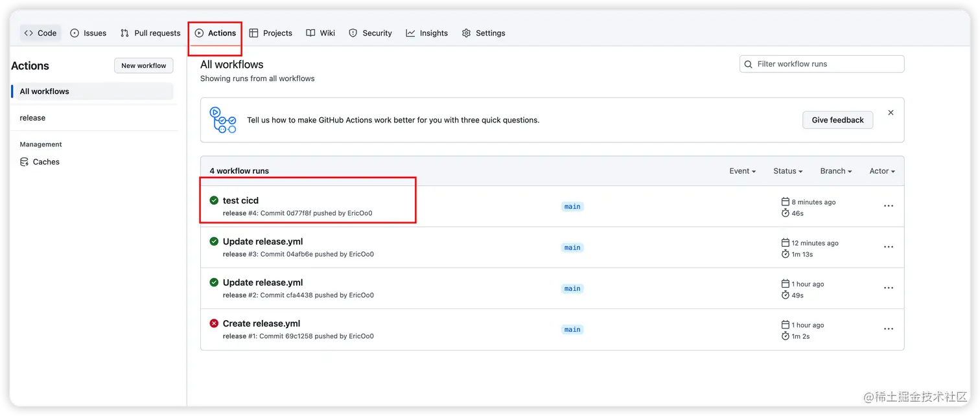
Task: Open the Issues tab
Action: 88,33
